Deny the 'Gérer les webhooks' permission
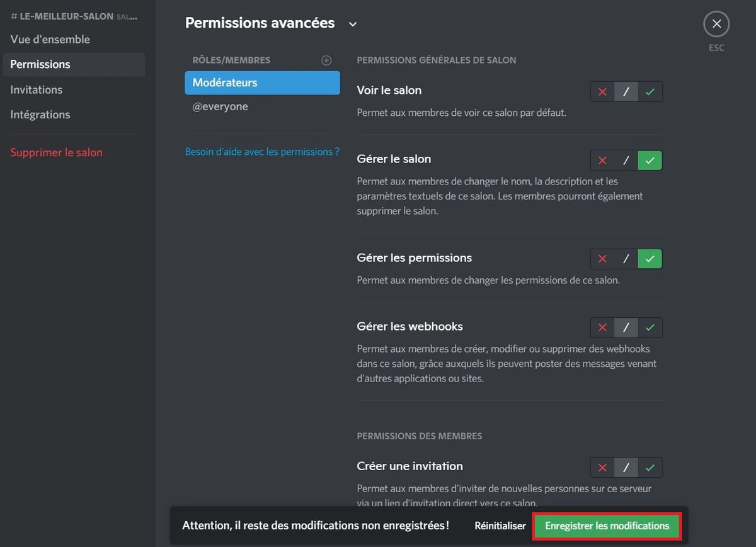Screen dimensions: 756x547 602,327
